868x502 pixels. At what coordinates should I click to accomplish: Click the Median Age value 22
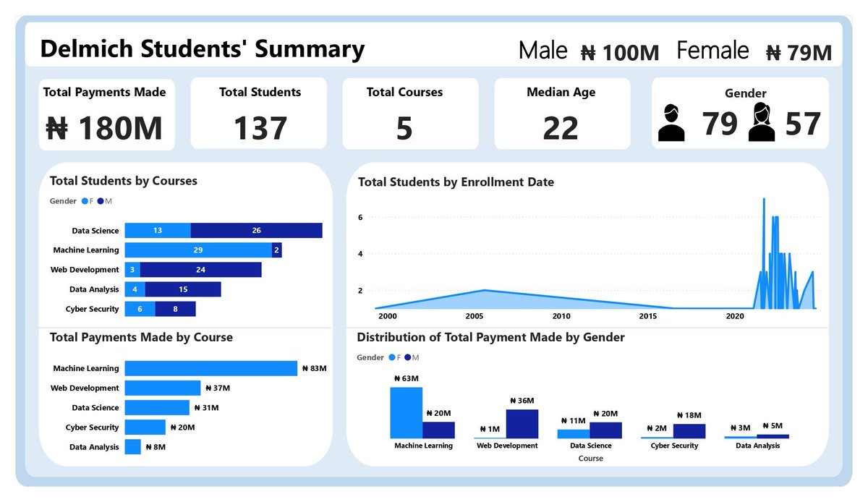pos(561,128)
